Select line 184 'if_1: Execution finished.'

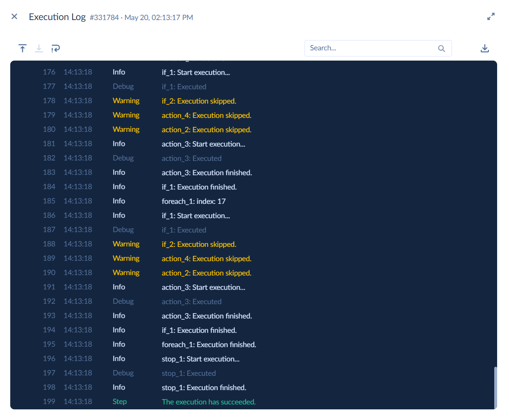pos(199,187)
